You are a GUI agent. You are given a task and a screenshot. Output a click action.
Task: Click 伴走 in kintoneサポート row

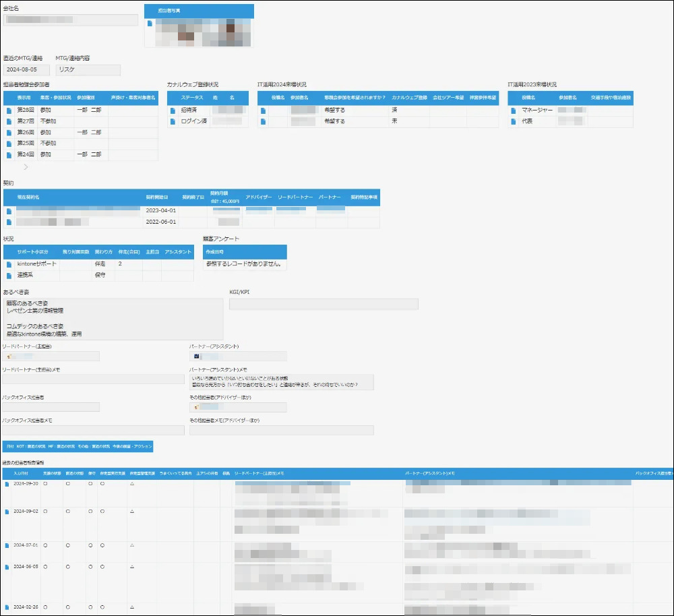point(100,264)
